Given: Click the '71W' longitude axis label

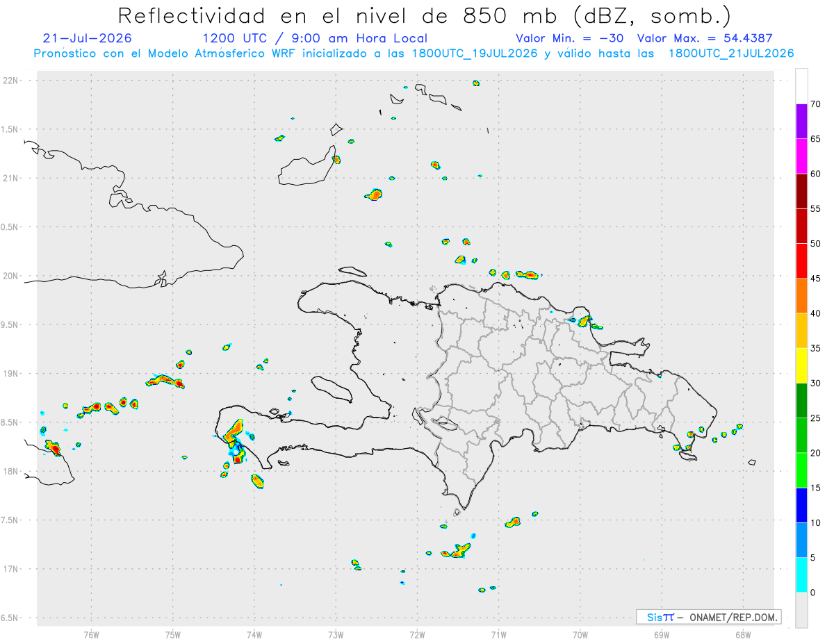Looking at the screenshot, I should click(x=498, y=634).
